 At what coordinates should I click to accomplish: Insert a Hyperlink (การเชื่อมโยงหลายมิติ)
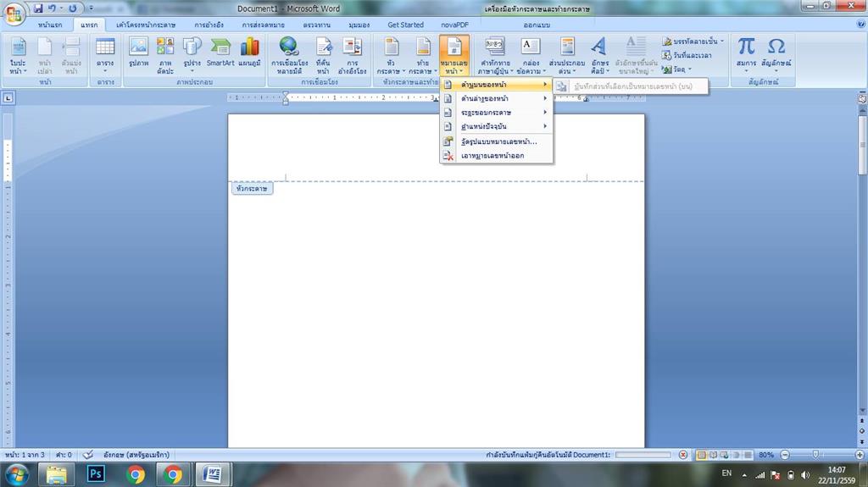(x=289, y=56)
